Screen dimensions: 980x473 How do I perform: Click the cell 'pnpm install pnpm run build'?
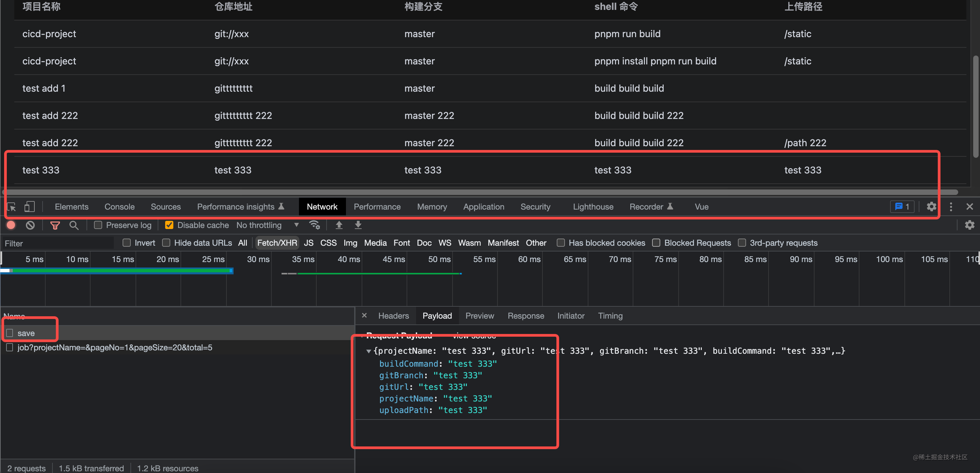(x=655, y=61)
